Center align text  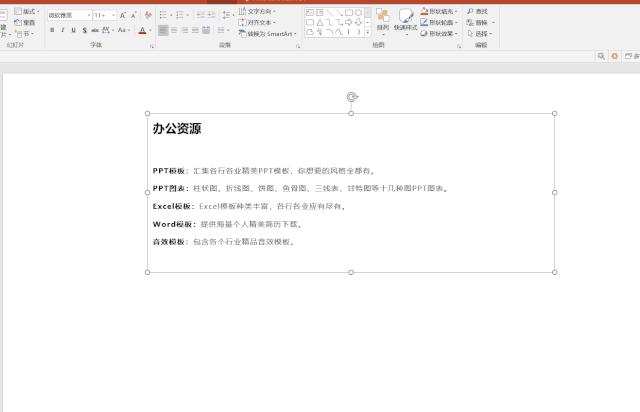coord(174,30)
